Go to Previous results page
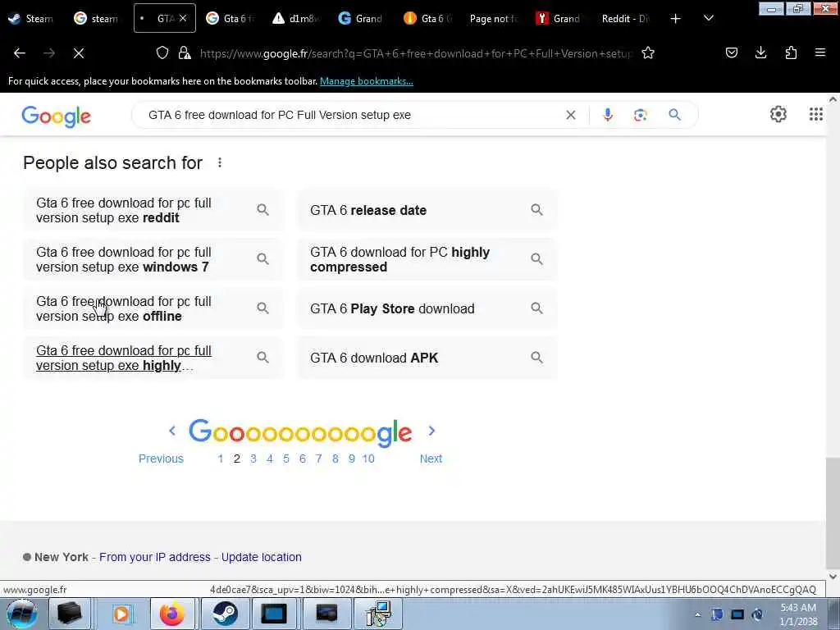 pos(161,459)
